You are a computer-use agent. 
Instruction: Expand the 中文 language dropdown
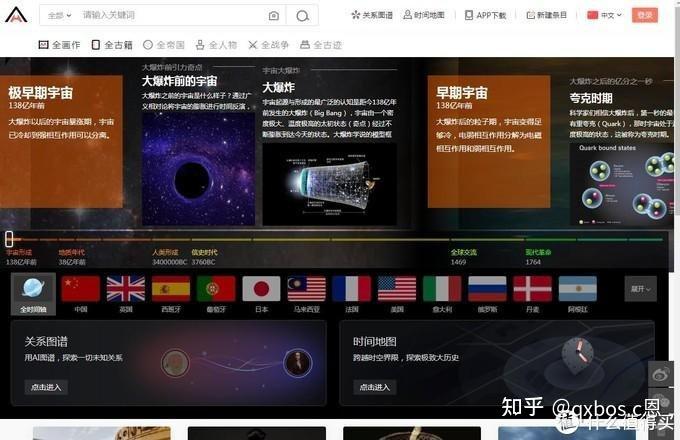(604, 15)
